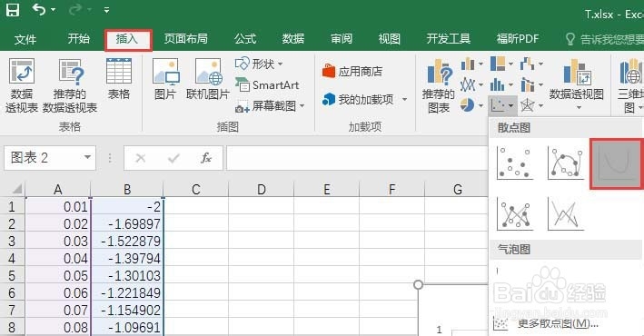Click cell containing -1.69897
This screenshot has height=336, width=644.
(x=127, y=224)
